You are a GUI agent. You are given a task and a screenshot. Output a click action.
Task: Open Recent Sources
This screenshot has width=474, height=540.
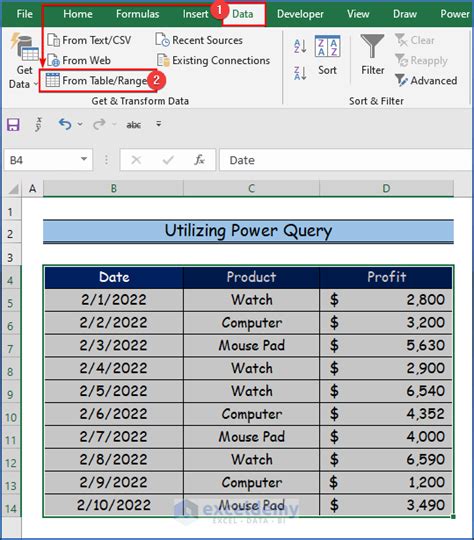(199, 40)
